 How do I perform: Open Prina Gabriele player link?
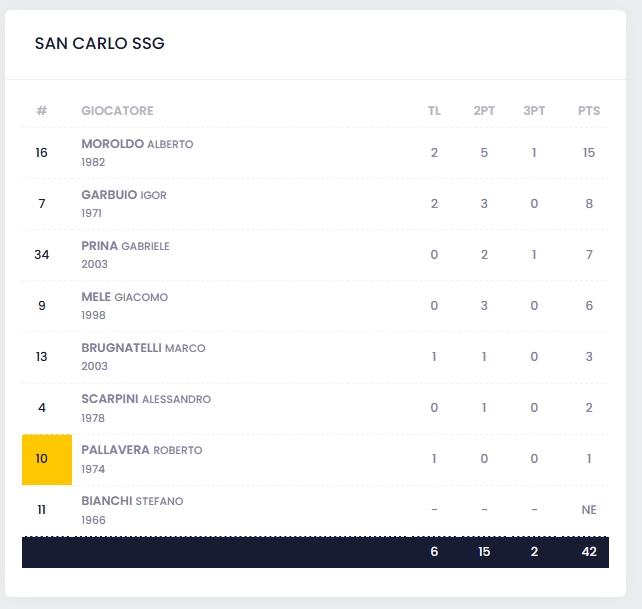tap(125, 246)
